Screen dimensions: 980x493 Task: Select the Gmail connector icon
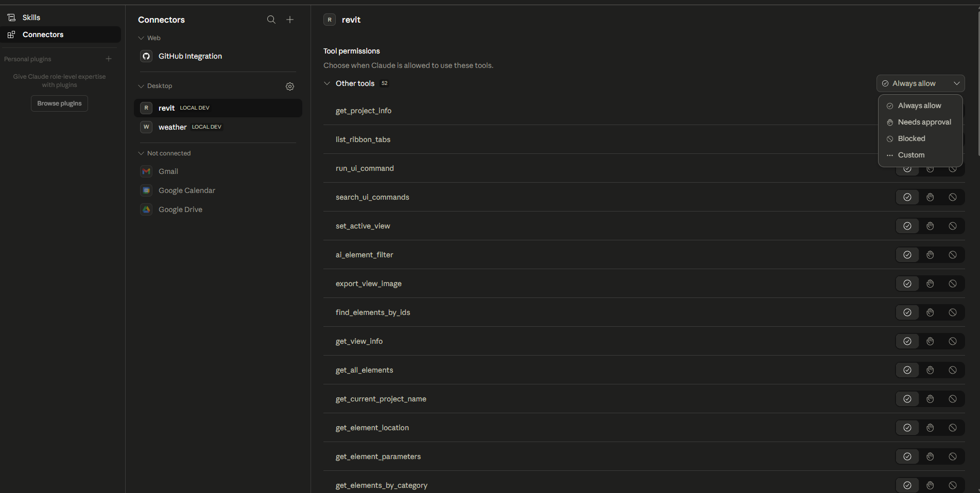(x=146, y=171)
